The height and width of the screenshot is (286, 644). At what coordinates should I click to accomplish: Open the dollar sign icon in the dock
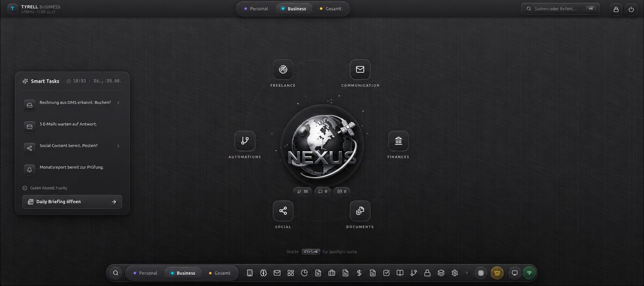coord(359,273)
